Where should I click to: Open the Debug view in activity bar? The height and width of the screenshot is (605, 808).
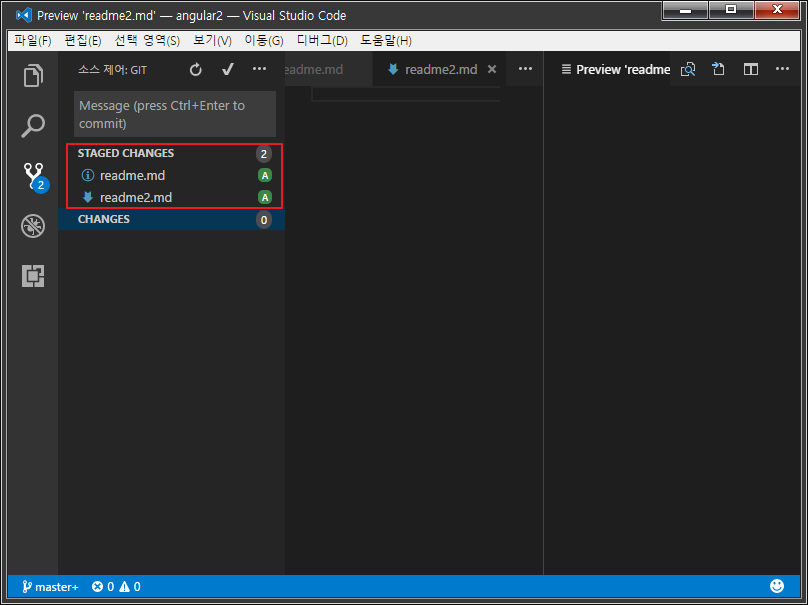[33, 226]
